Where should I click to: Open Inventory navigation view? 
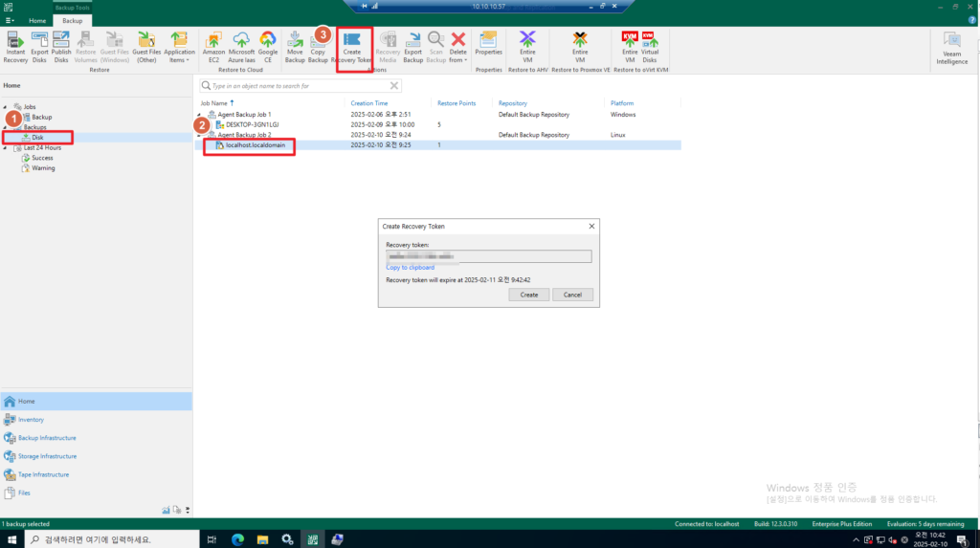97,420
